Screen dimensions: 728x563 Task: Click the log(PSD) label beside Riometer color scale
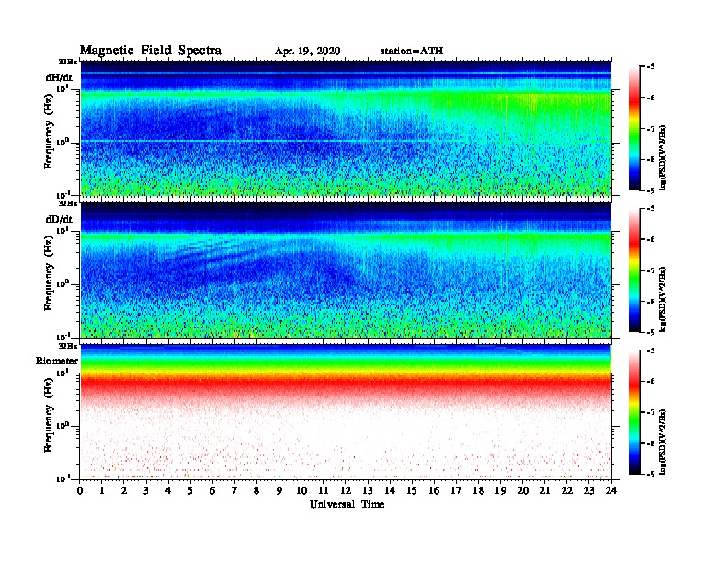point(663,441)
